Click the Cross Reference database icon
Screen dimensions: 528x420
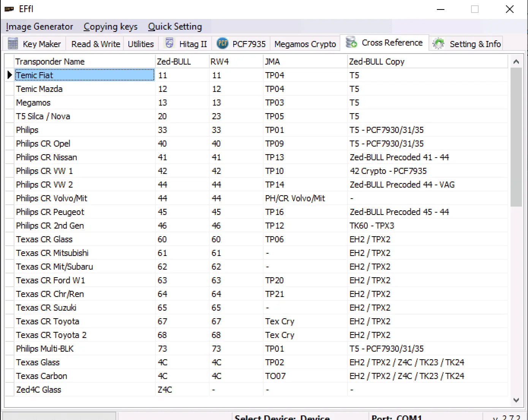point(351,42)
